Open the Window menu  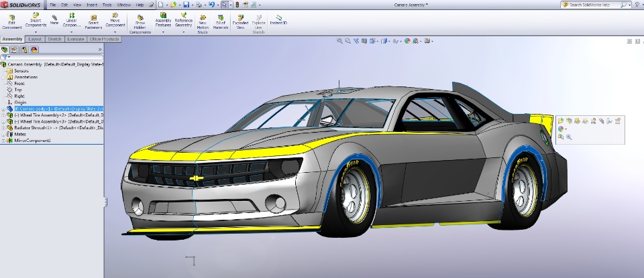pos(123,5)
